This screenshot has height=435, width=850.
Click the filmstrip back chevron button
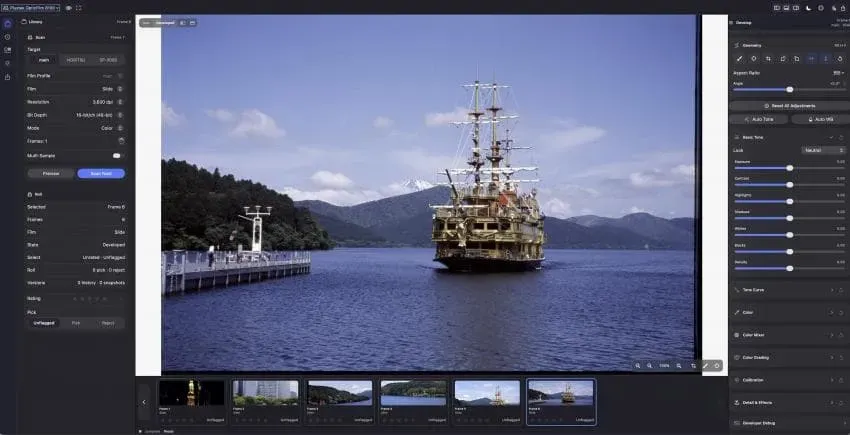[144, 402]
